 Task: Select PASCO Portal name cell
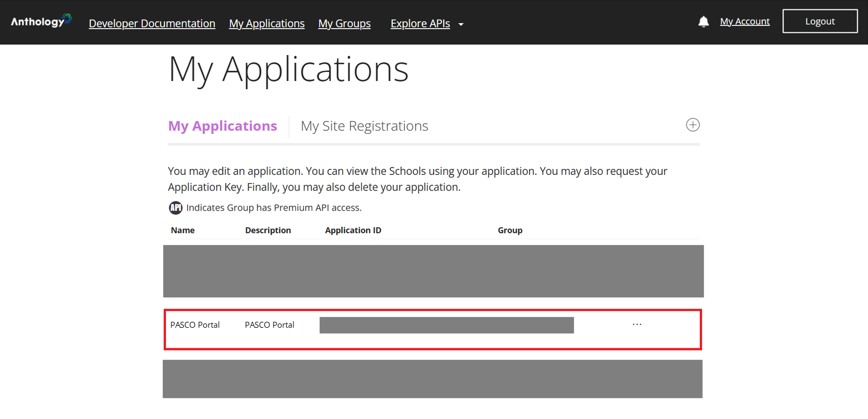click(195, 325)
